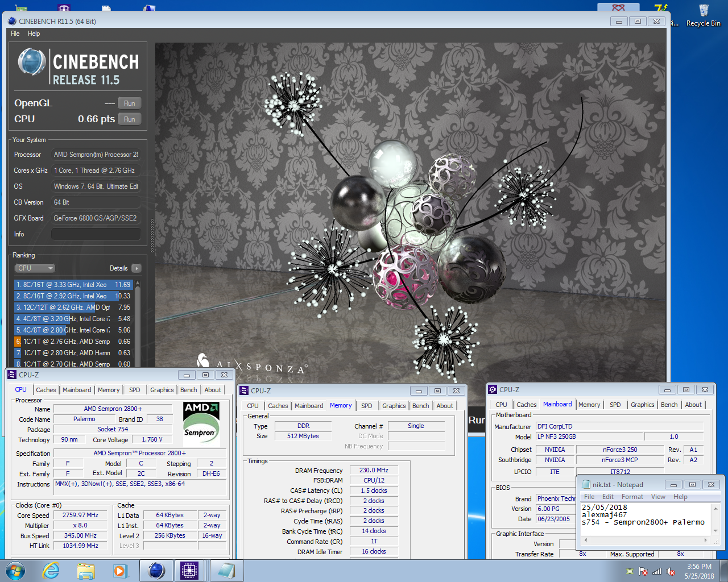Image resolution: width=728 pixels, height=582 pixels.
Task: Switch to Bench tab in left CPU-Z
Action: click(x=188, y=390)
